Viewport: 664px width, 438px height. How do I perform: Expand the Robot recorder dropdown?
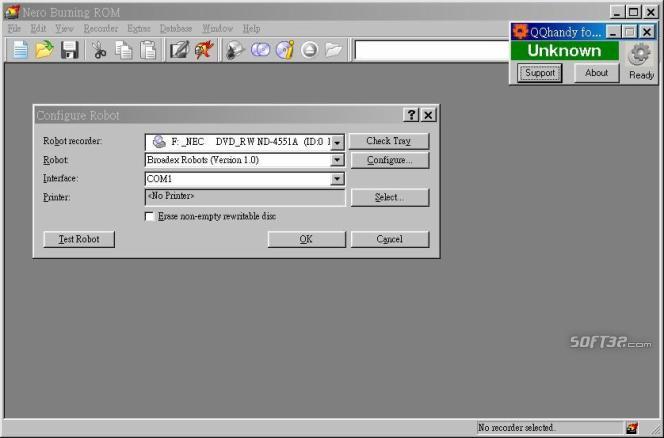coord(337,142)
